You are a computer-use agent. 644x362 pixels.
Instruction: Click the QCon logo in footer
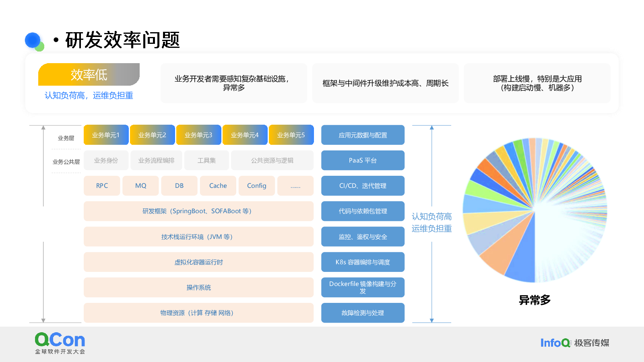click(60, 343)
